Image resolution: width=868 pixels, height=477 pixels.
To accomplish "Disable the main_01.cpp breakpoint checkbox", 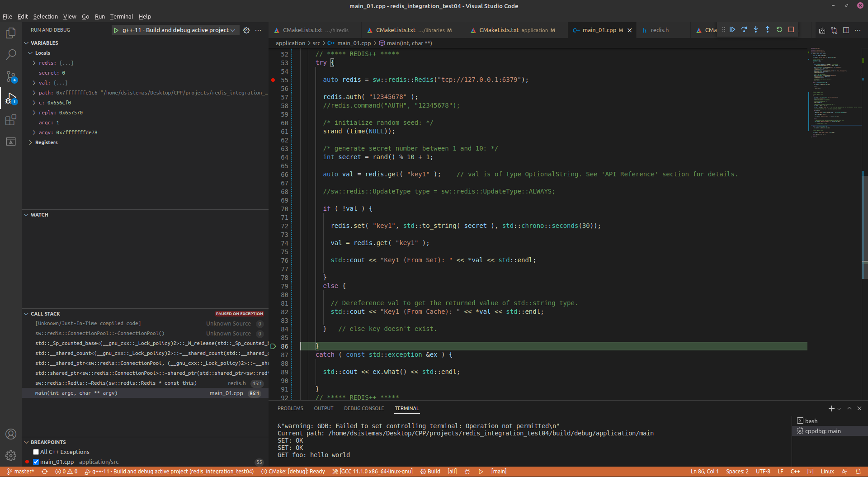I will (35, 462).
